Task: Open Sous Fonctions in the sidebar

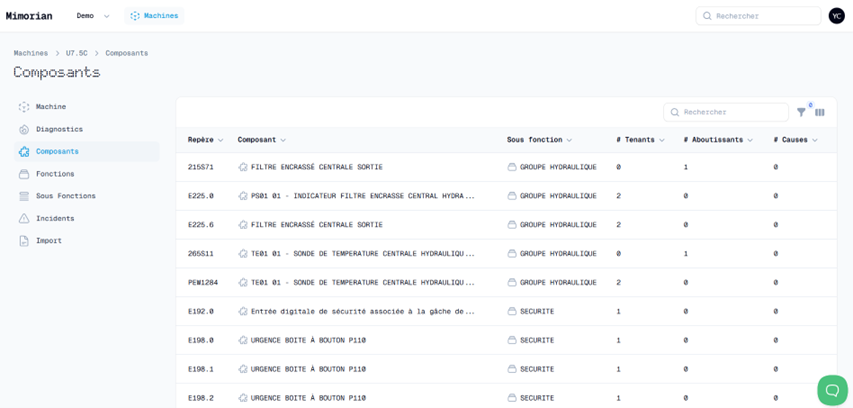Action: [x=87, y=196]
